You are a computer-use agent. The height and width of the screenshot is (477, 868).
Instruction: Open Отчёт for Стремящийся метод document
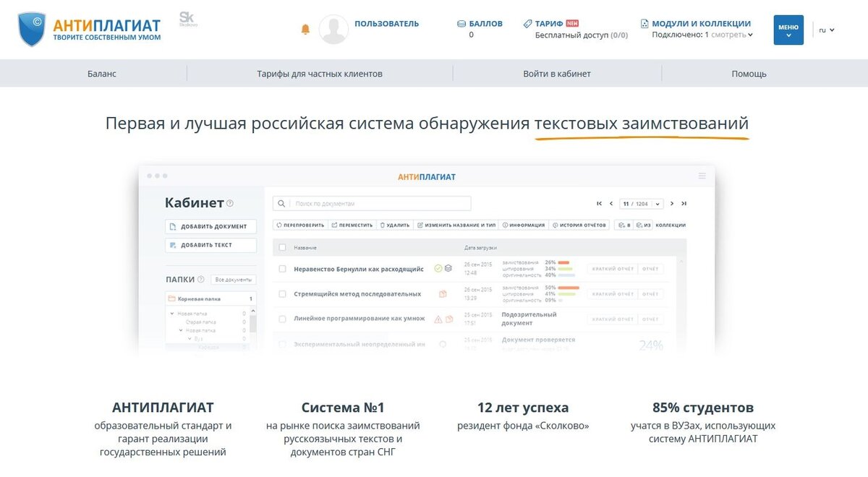(650, 294)
